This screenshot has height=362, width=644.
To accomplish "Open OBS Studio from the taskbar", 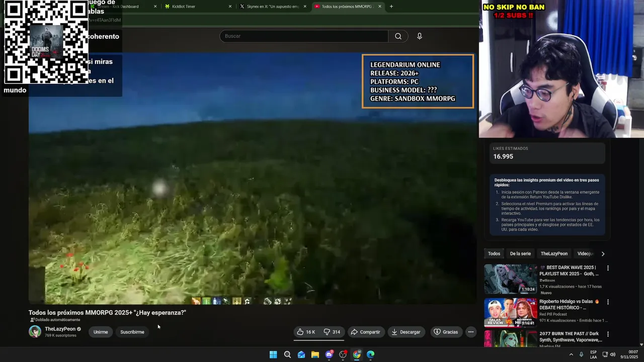I will pos(343,354).
